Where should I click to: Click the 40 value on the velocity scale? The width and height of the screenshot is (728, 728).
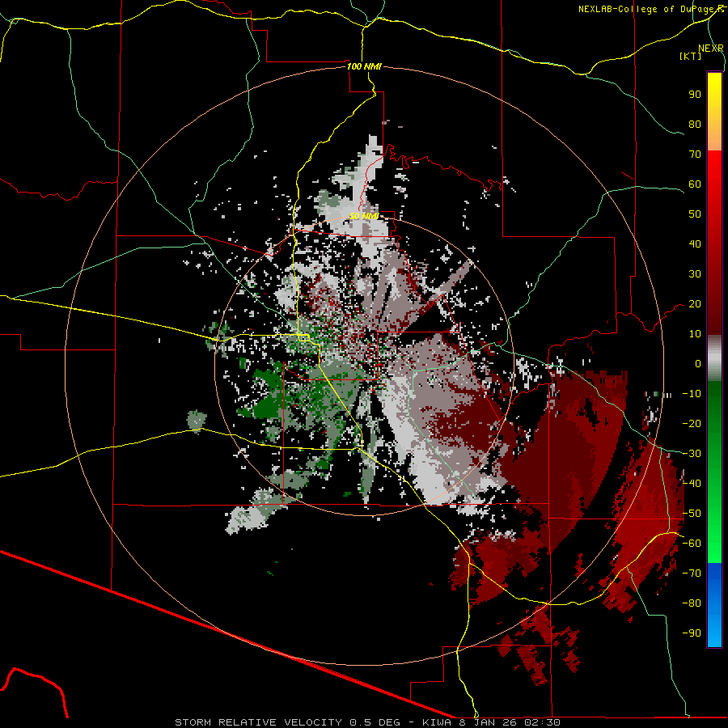coord(695,243)
